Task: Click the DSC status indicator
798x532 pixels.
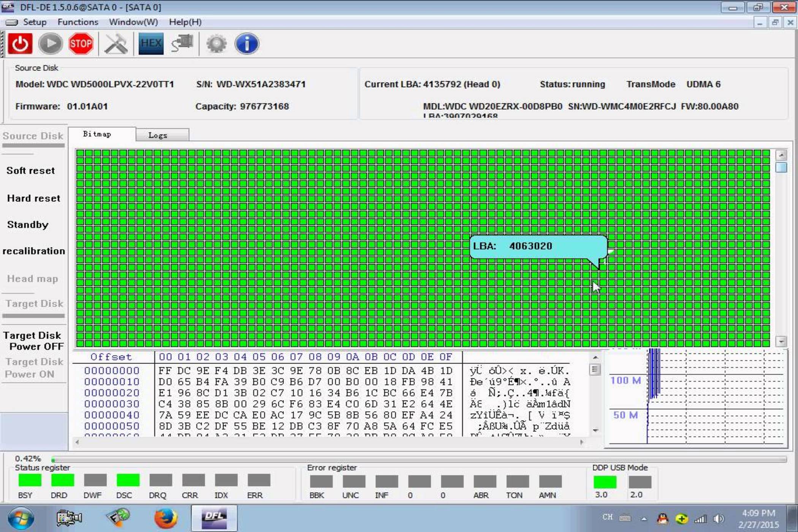Action: click(x=128, y=480)
